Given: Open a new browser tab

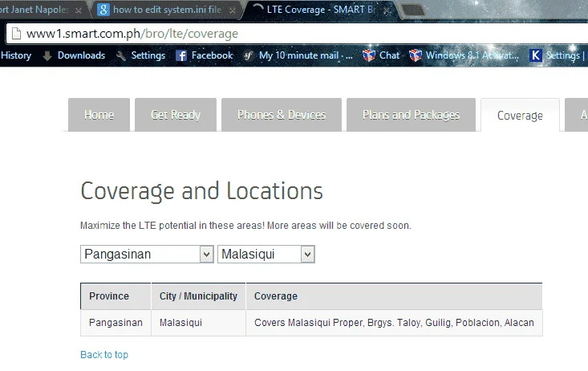Looking at the screenshot, I should point(413,10).
